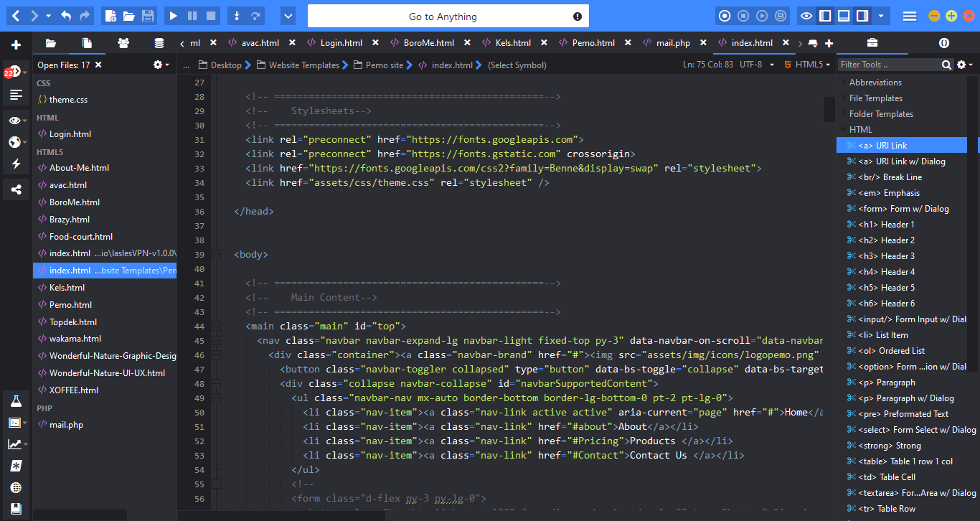Toggle the left pane visibility

pos(826,16)
